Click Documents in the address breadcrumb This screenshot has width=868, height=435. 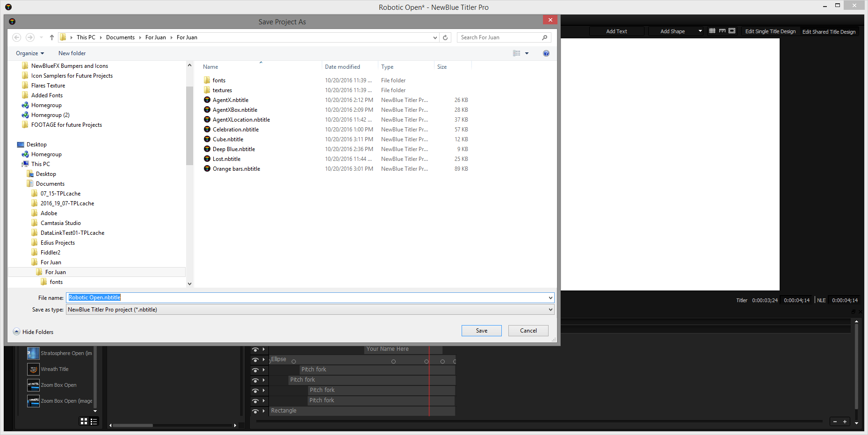point(120,37)
